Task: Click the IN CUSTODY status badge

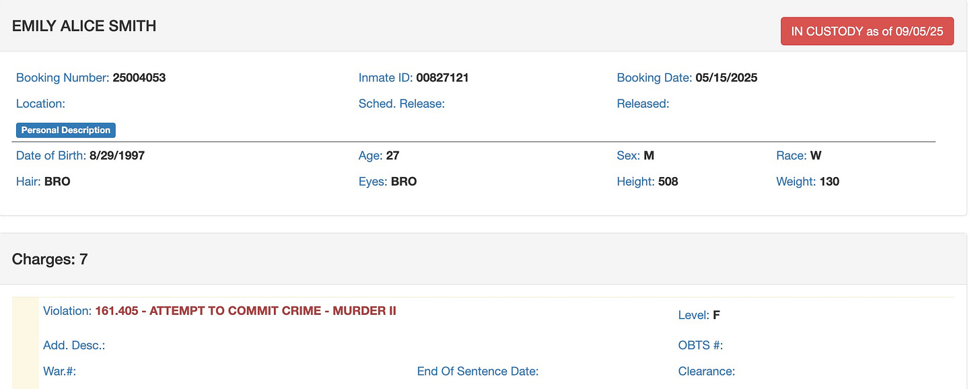Action: click(x=867, y=31)
